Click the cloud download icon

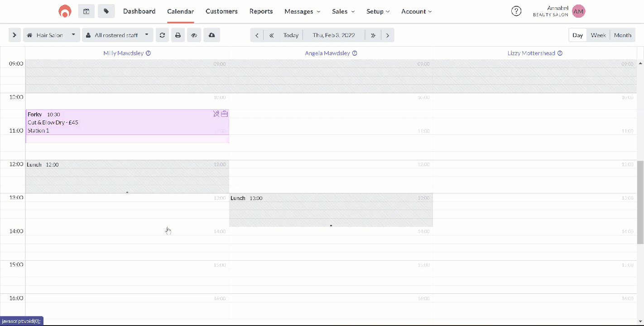tap(211, 35)
